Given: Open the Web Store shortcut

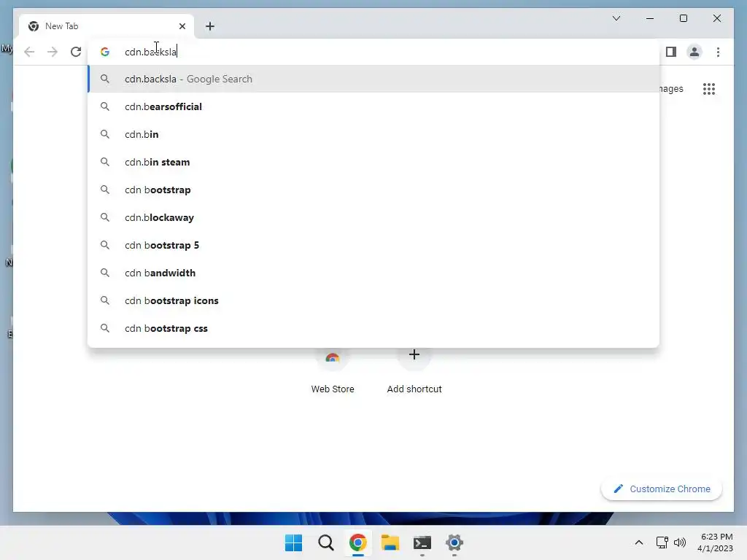Looking at the screenshot, I should tap(333, 373).
